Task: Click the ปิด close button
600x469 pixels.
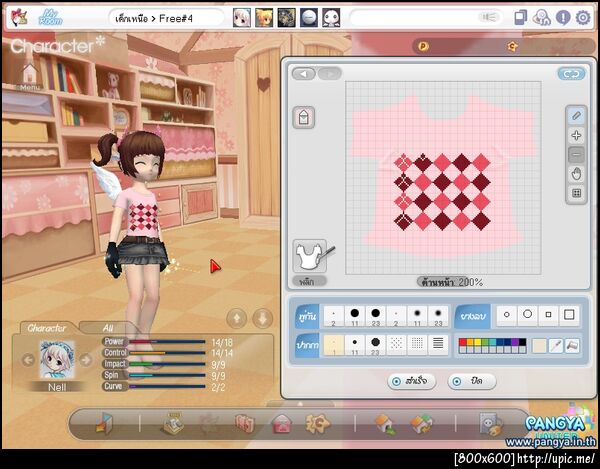Action: 472,381
